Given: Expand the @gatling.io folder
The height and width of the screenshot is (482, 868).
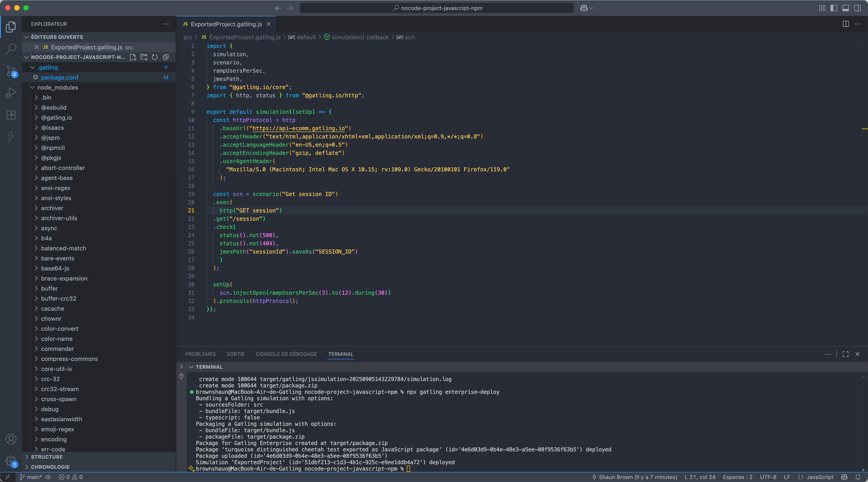Looking at the screenshot, I should (99, 118).
